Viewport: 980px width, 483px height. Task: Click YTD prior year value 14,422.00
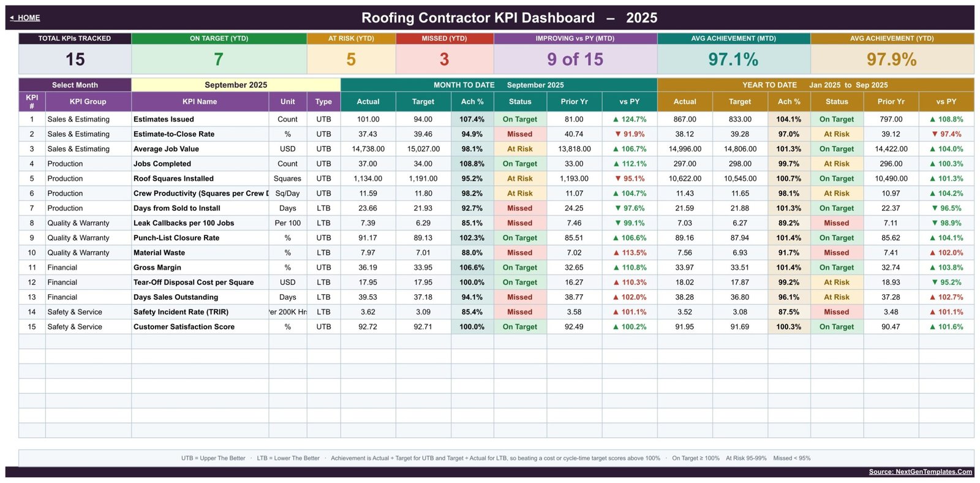coord(891,149)
